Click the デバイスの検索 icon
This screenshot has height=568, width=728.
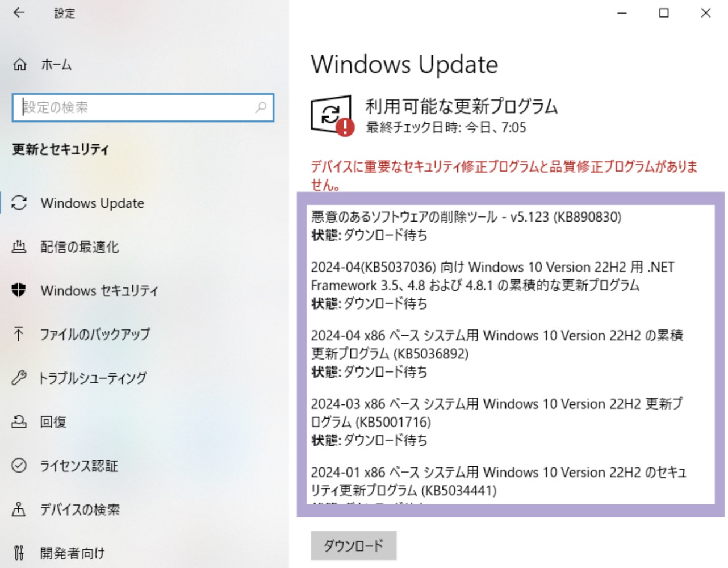coord(19,509)
